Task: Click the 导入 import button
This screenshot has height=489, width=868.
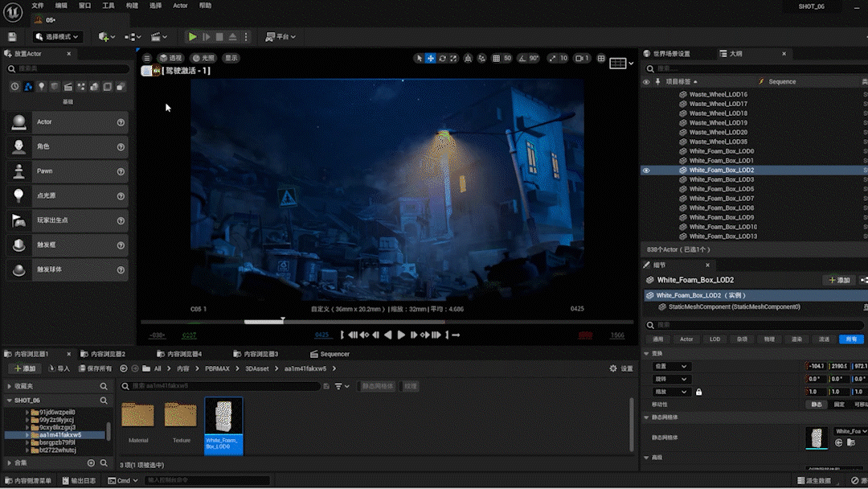Action: (59, 369)
